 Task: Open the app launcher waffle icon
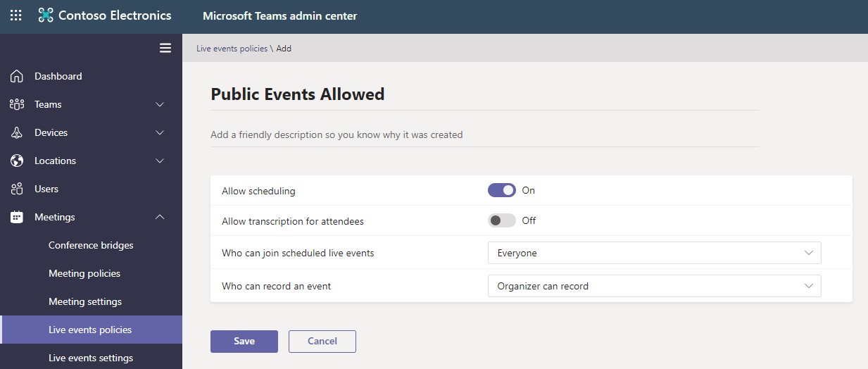15,15
